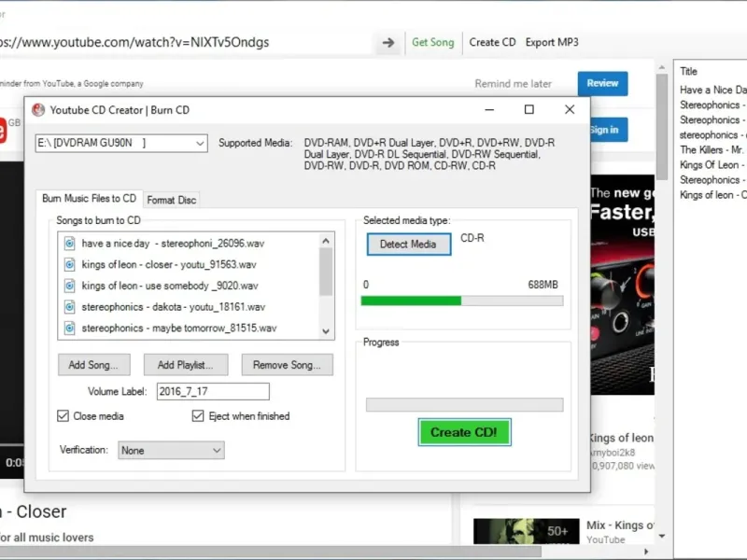The width and height of the screenshot is (747, 560).
Task: Click the audio icon beside maybe tomorrow wav
Action: [69, 329]
